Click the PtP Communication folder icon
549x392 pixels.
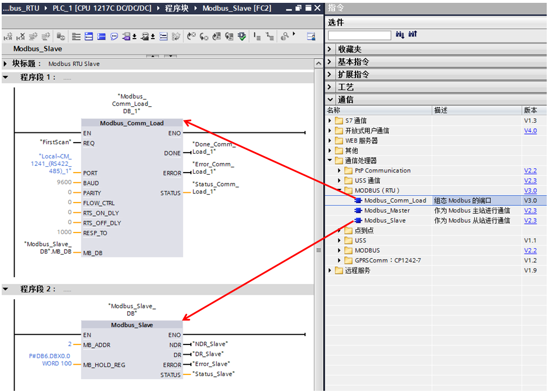[x=350, y=170]
